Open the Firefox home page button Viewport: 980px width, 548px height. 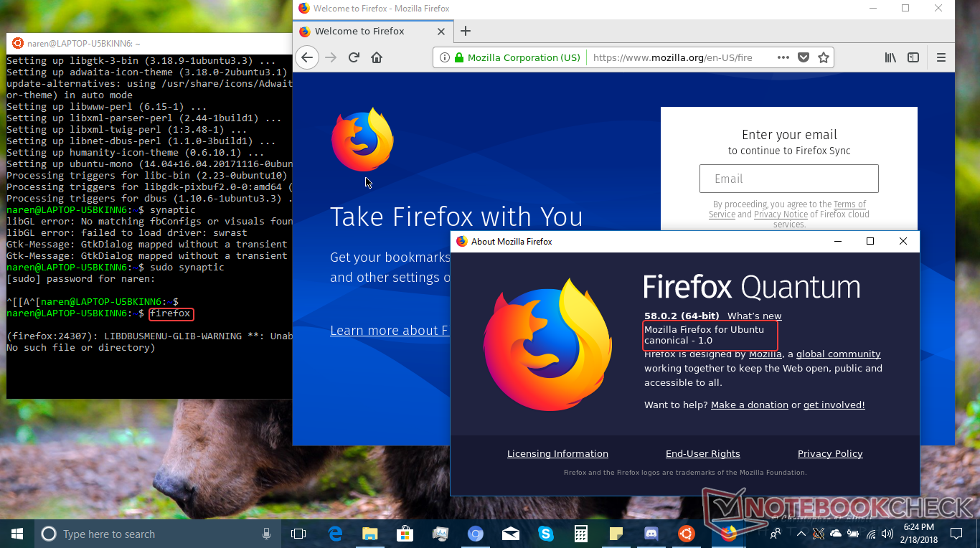tap(377, 57)
